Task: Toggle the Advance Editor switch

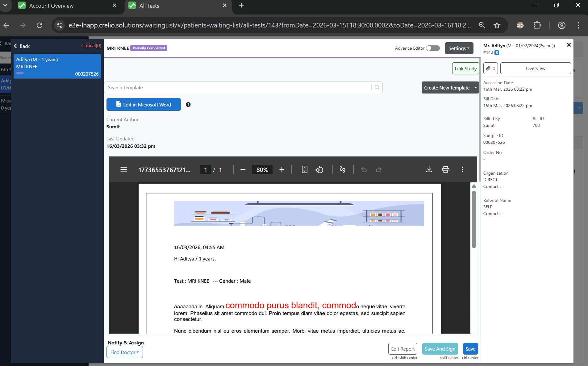Action: (433, 48)
